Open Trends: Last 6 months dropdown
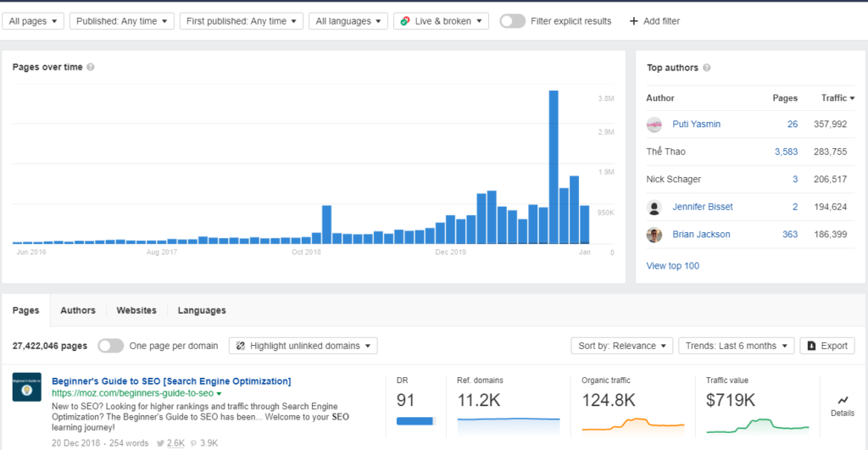Viewport: 868px width, 450px height. click(x=737, y=346)
